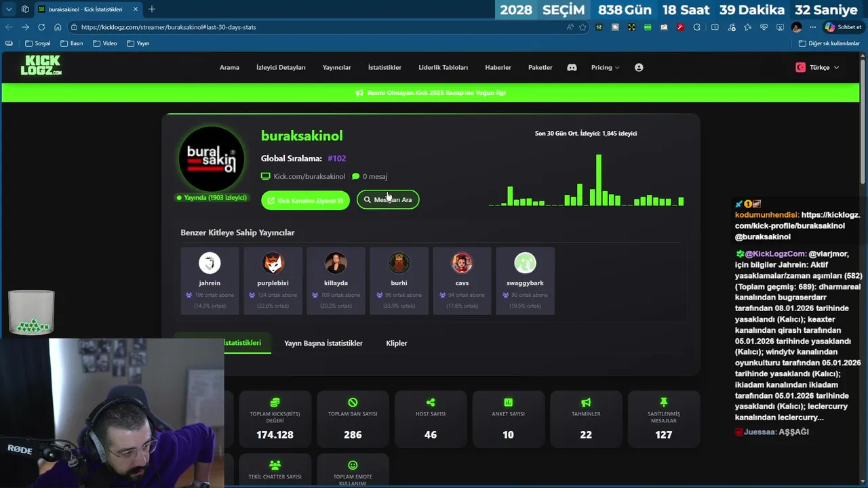Open Diğer sık kullanılanlar folder
Screen dimensions: 868x488
coord(829,43)
